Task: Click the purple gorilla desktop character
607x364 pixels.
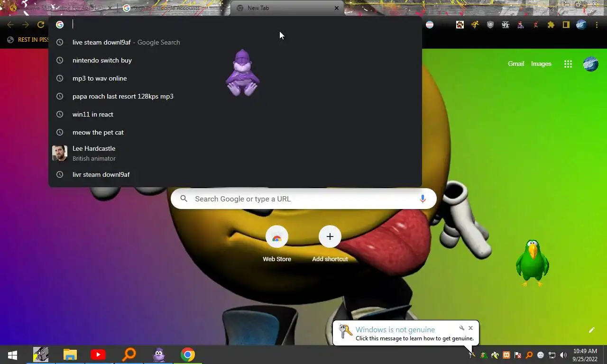Action: pyautogui.click(x=242, y=73)
